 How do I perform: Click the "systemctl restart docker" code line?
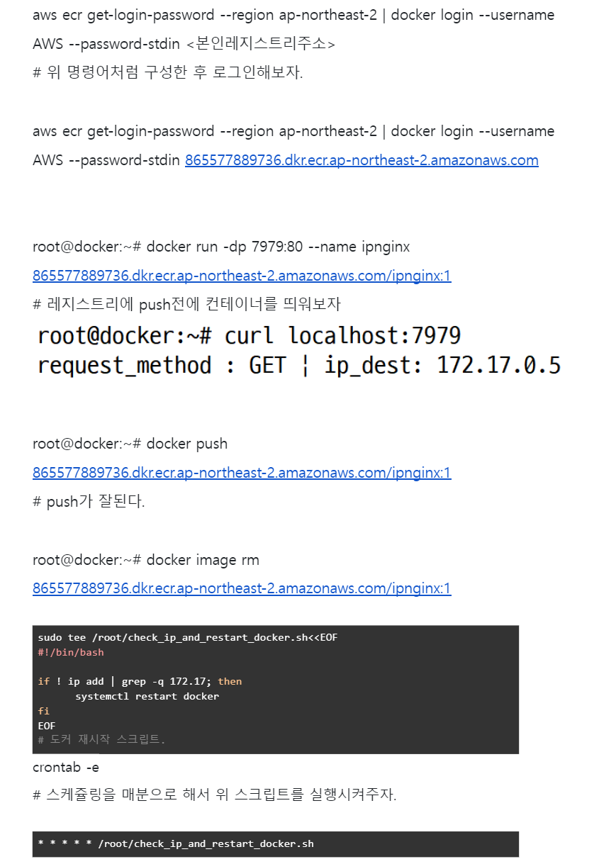147,696
